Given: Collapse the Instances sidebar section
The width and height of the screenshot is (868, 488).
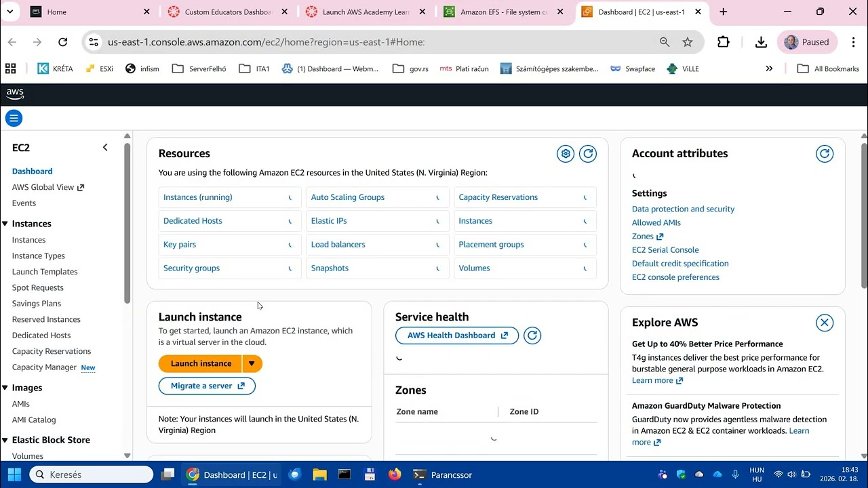Looking at the screenshot, I should click(5, 224).
